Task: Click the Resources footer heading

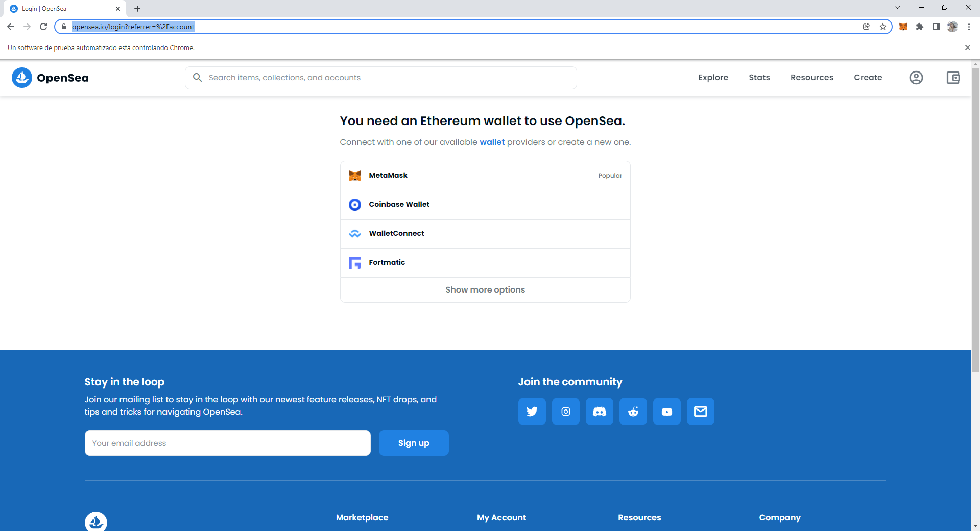Action: click(x=639, y=518)
